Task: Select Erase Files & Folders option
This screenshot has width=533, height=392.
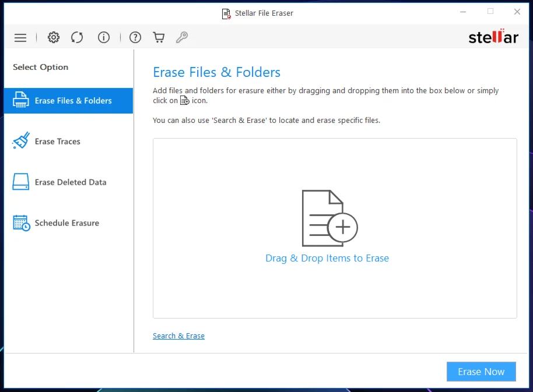Action: [x=73, y=101]
